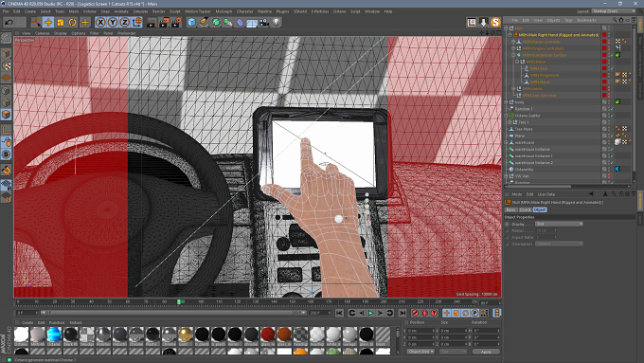Click the Subdivision Surface generator icon
This screenshot has width=644, height=363.
(216, 22)
